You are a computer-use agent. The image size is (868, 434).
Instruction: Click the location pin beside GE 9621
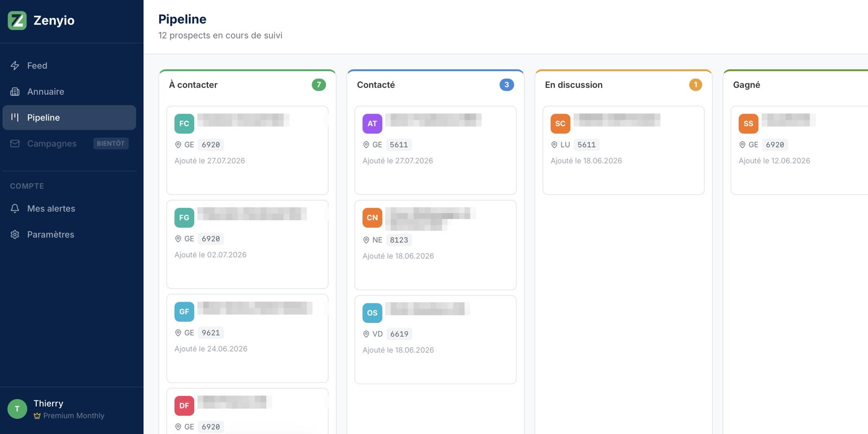tap(178, 333)
